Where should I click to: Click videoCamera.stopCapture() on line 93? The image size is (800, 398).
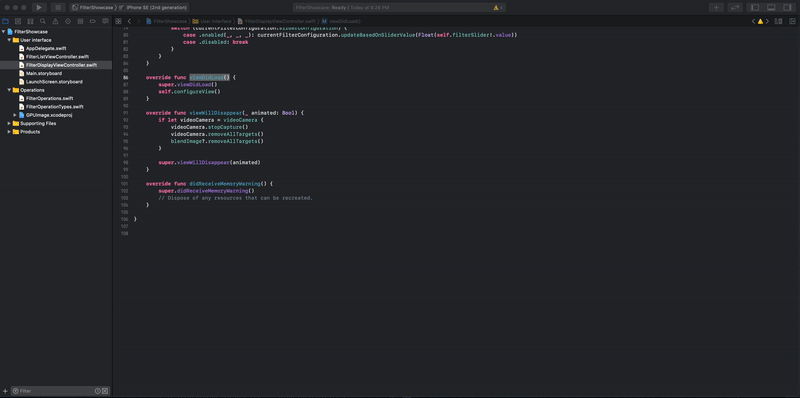[x=209, y=127]
